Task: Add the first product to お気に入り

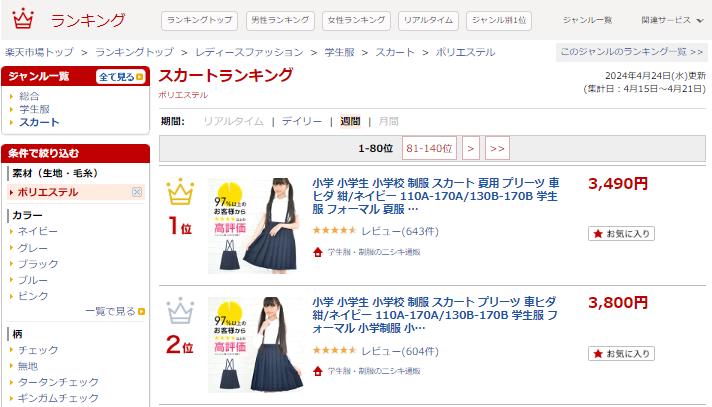Action: coord(621,233)
